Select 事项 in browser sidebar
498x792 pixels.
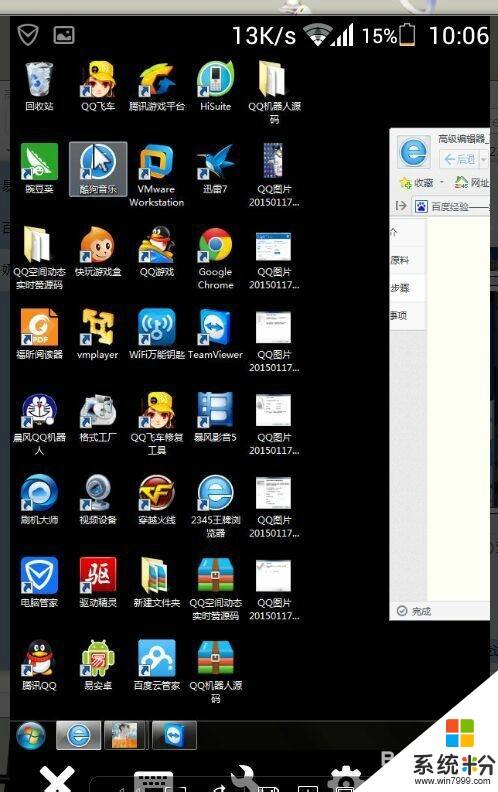(x=399, y=315)
